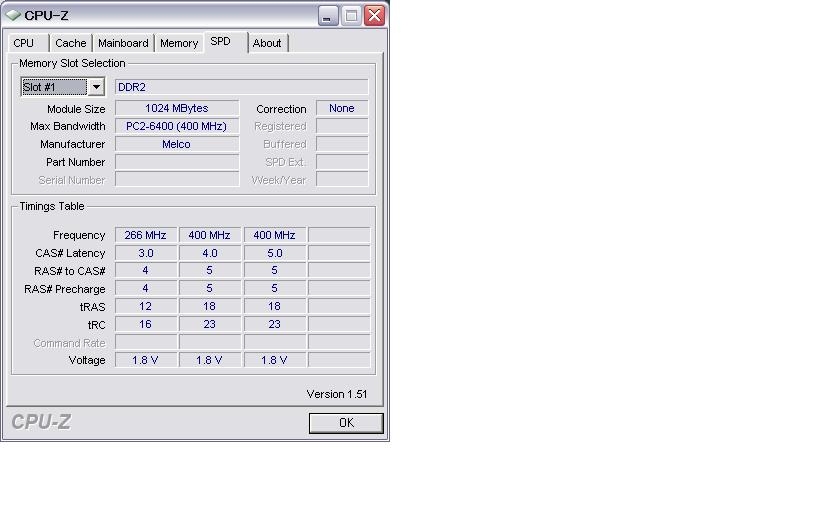The height and width of the screenshot is (525, 840).
Task: Open the Slot #1 dropdown arrow
Action: pyautogui.click(x=96, y=87)
